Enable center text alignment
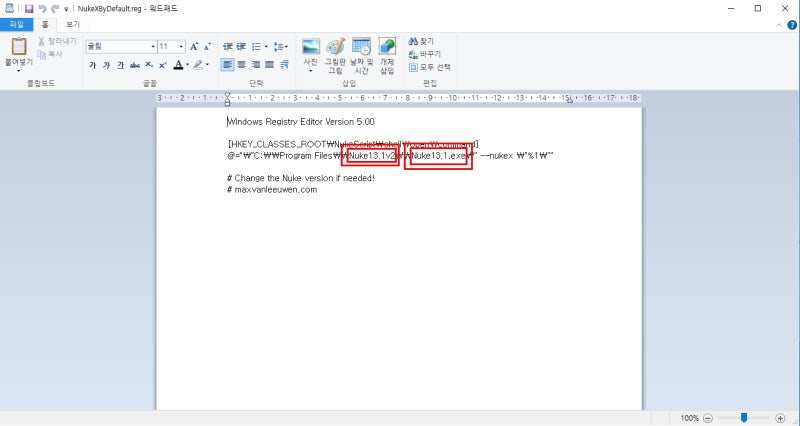The height and width of the screenshot is (426, 800). (x=241, y=64)
